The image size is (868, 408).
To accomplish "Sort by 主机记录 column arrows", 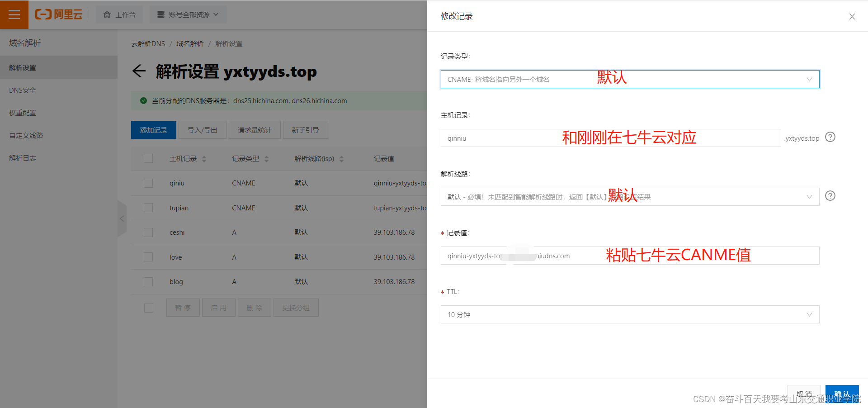I will pos(204,159).
